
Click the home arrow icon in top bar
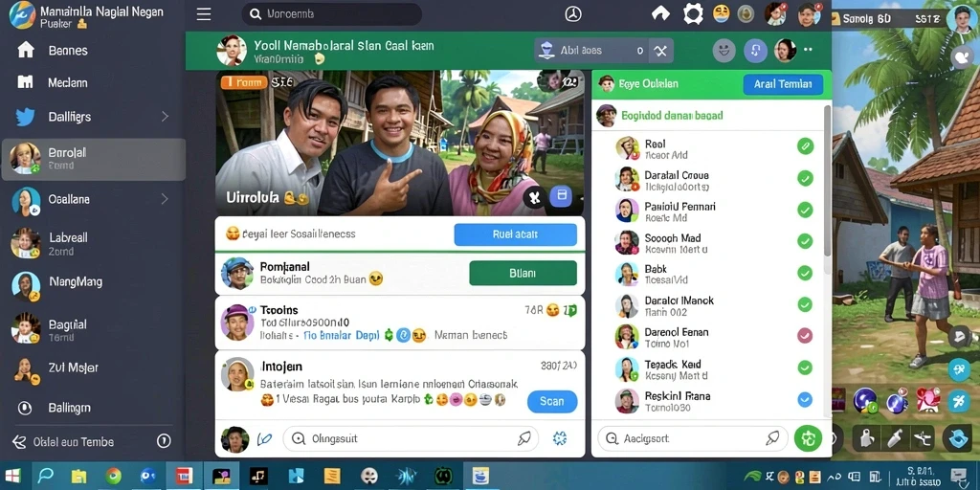point(660,13)
